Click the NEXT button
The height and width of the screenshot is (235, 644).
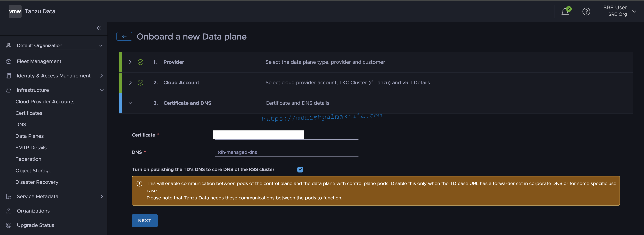[145, 221]
